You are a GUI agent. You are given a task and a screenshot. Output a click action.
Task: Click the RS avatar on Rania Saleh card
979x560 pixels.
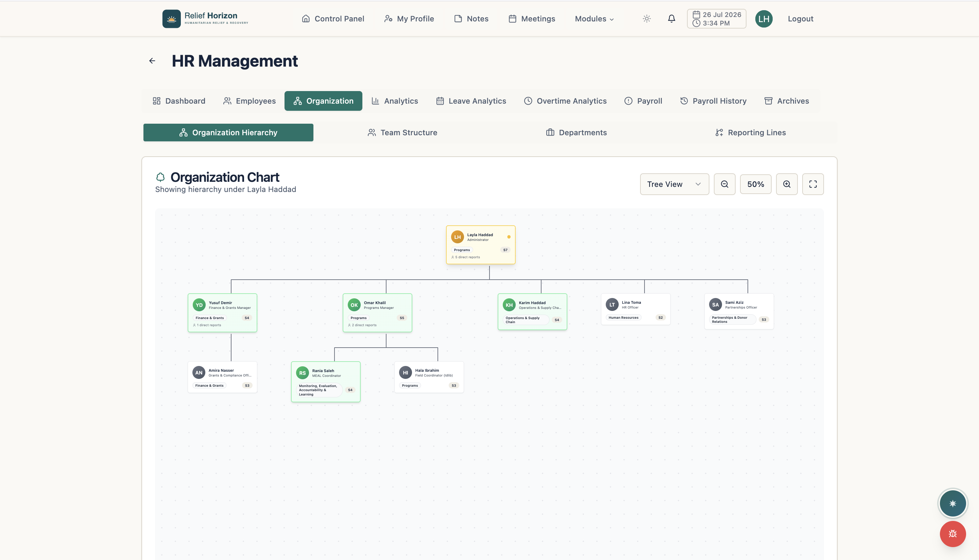[302, 373]
